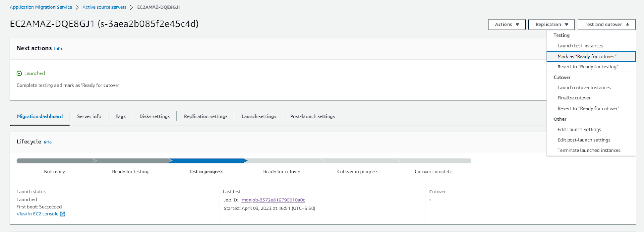Screen dimensions: 644x232
Task: Click the green Launched status text
Action: pyautogui.click(x=35, y=73)
